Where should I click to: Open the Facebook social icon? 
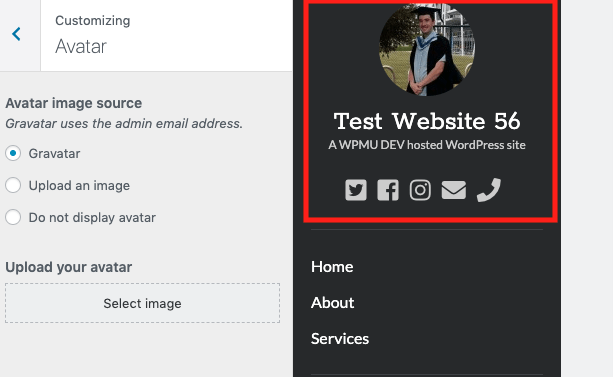388,190
